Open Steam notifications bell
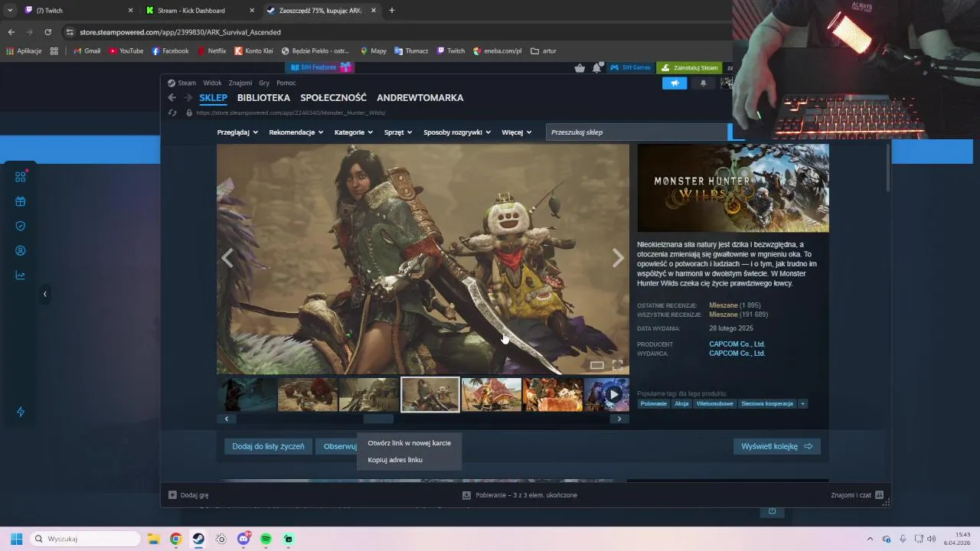 (x=703, y=83)
